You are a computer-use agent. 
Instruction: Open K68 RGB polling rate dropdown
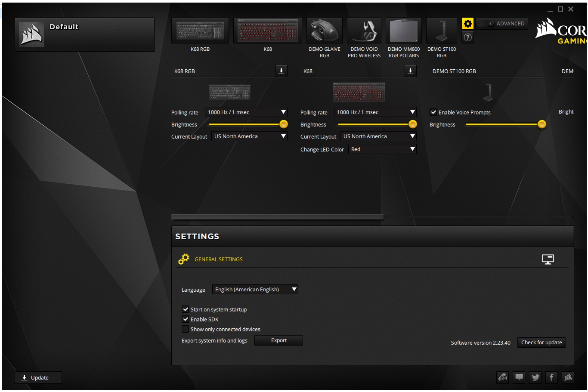tap(246, 112)
